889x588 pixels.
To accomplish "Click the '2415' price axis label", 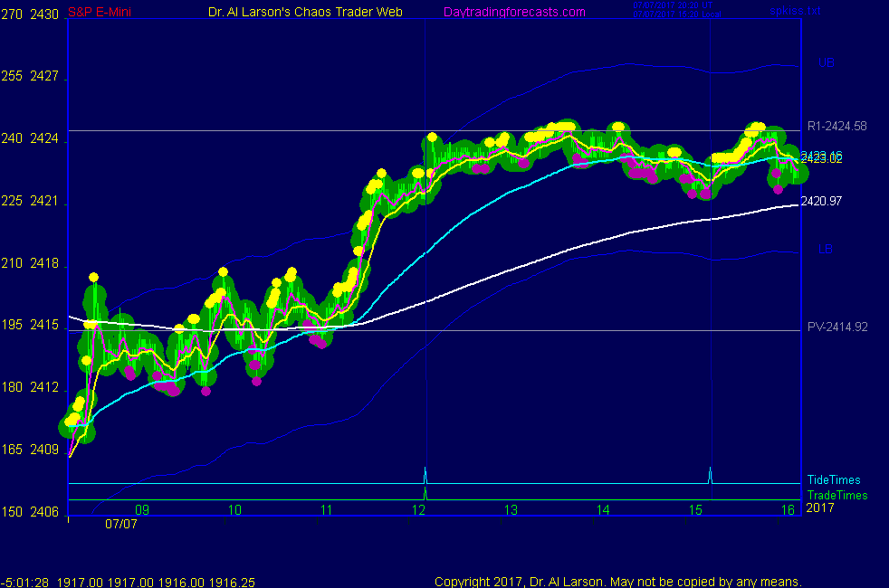I will [44, 325].
